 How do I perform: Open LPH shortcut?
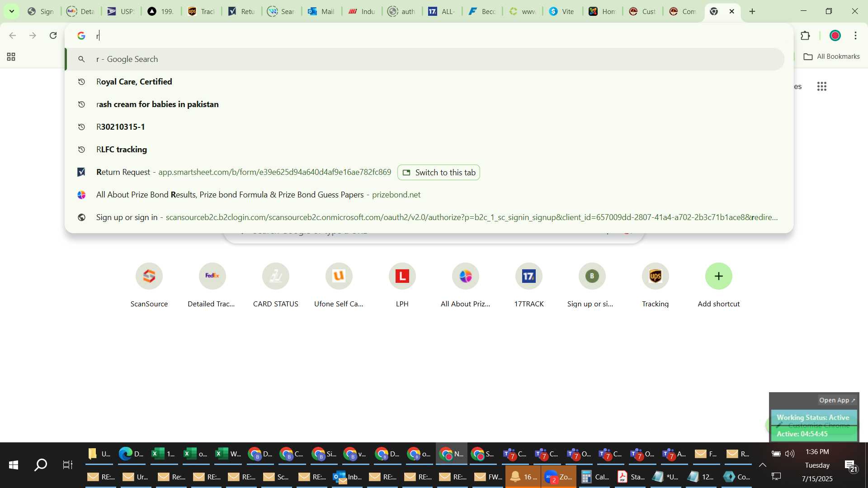(402, 286)
